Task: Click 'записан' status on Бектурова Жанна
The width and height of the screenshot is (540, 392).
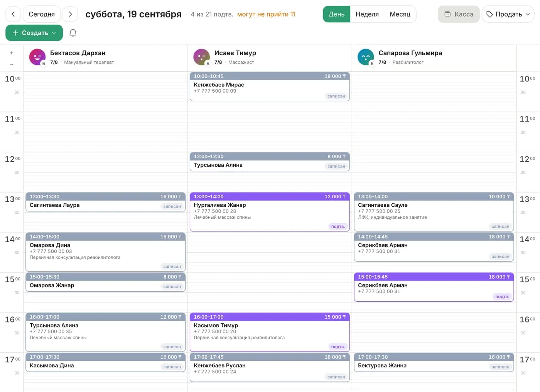Action: coord(501,367)
